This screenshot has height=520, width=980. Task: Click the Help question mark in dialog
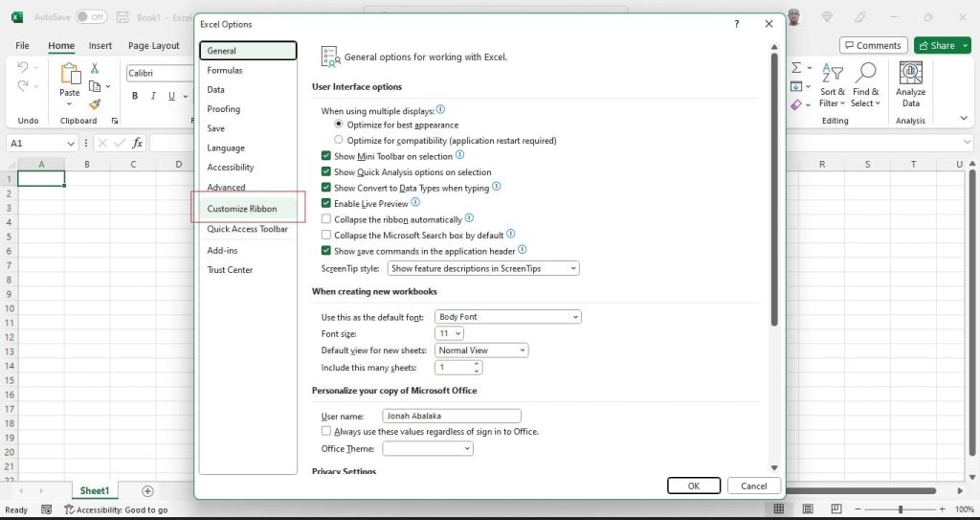coord(738,24)
